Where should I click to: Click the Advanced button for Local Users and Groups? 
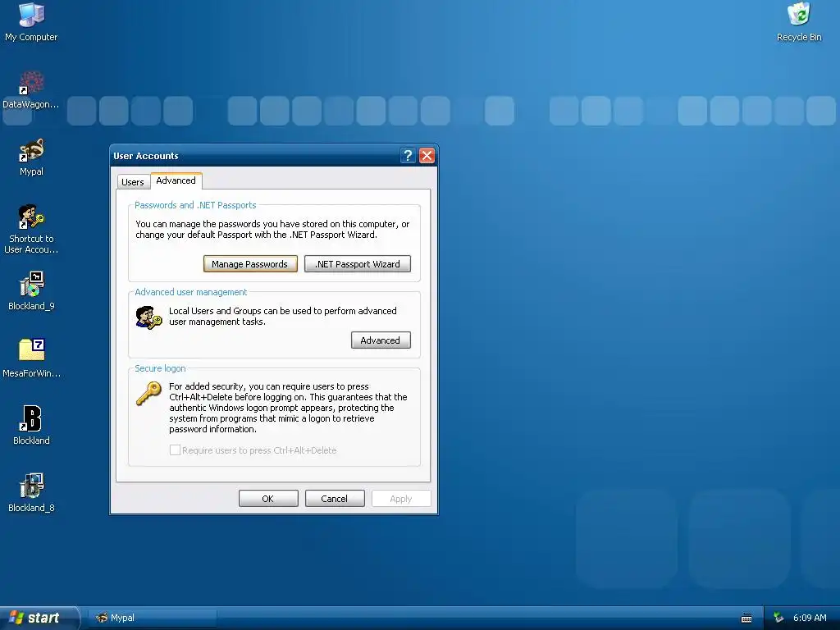381,340
